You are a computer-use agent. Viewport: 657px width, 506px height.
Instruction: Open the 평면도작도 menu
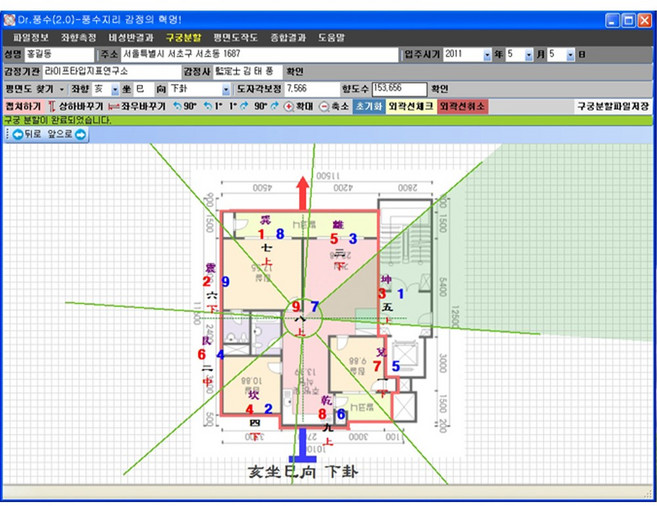coord(235,38)
